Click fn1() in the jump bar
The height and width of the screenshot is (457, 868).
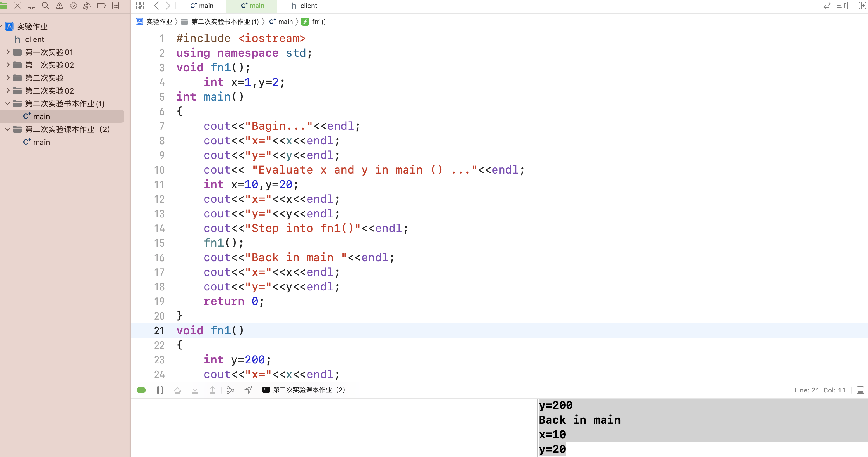click(318, 22)
